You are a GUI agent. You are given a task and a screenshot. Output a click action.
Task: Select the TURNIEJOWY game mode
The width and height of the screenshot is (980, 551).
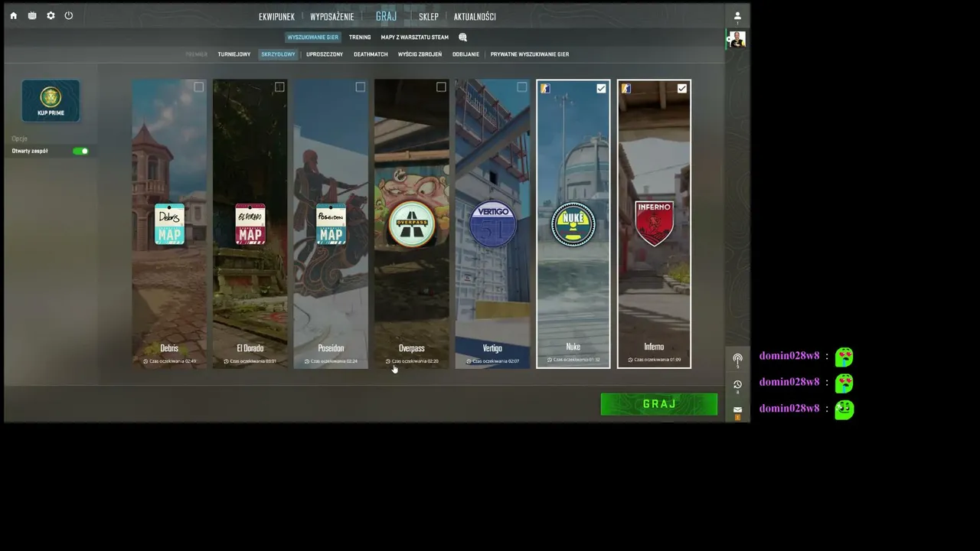234,54
